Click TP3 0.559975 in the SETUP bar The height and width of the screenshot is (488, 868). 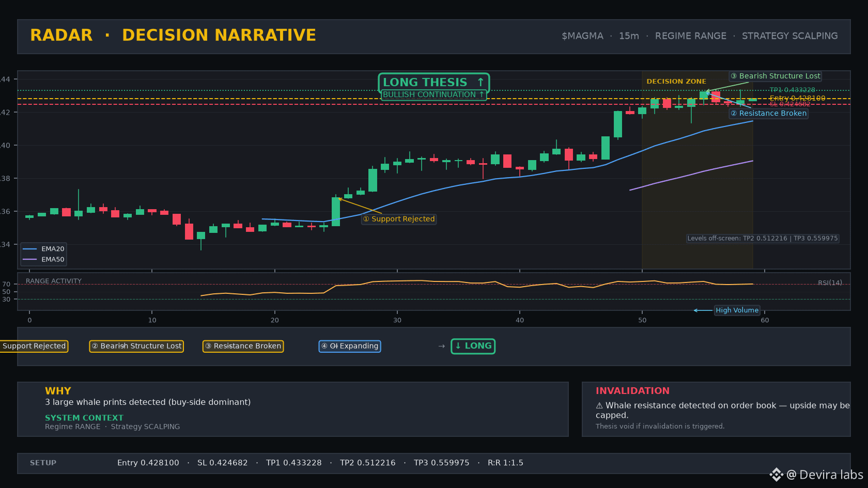pos(442,463)
